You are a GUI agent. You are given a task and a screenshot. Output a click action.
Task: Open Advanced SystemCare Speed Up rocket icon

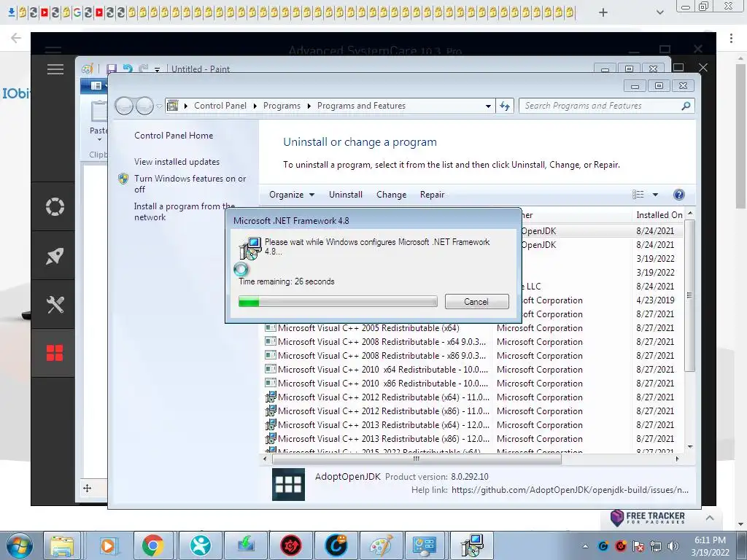(x=55, y=256)
